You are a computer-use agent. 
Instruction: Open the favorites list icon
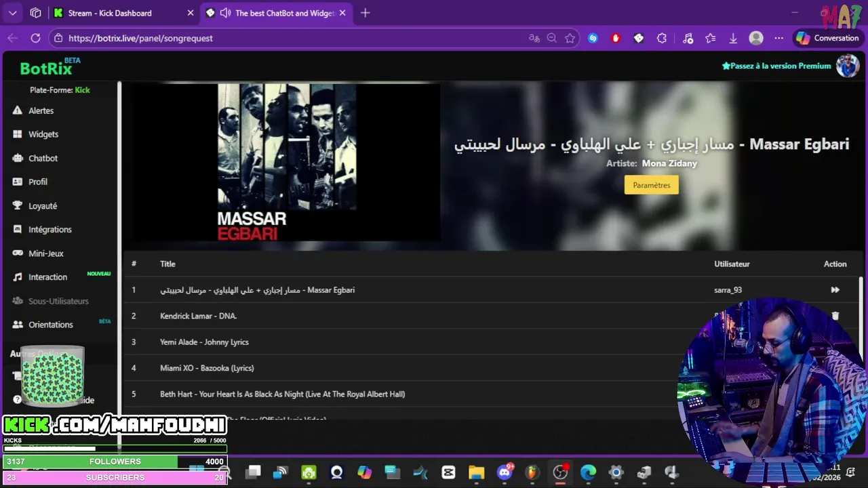click(x=711, y=38)
